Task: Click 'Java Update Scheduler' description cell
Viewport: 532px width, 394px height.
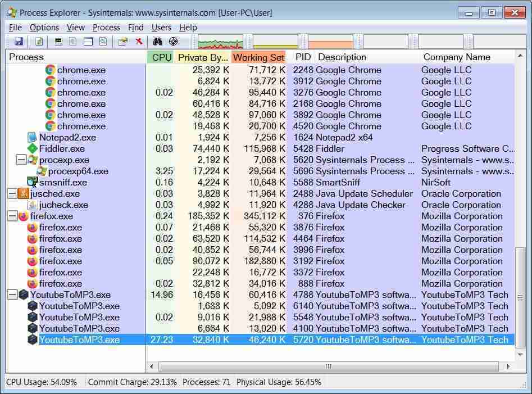Action: (364, 193)
